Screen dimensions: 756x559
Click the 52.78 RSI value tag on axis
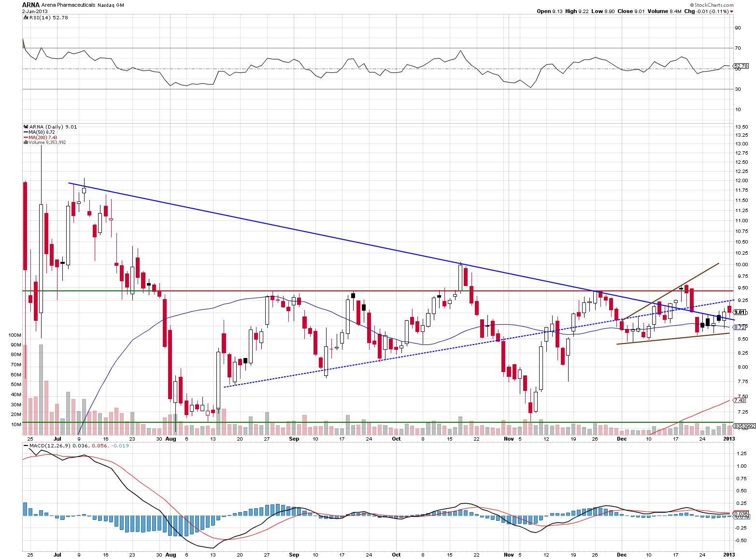(741, 66)
